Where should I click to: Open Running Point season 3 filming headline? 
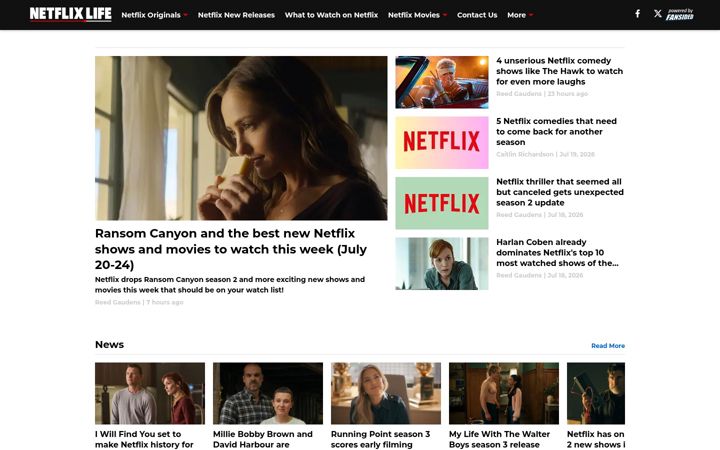point(381,439)
